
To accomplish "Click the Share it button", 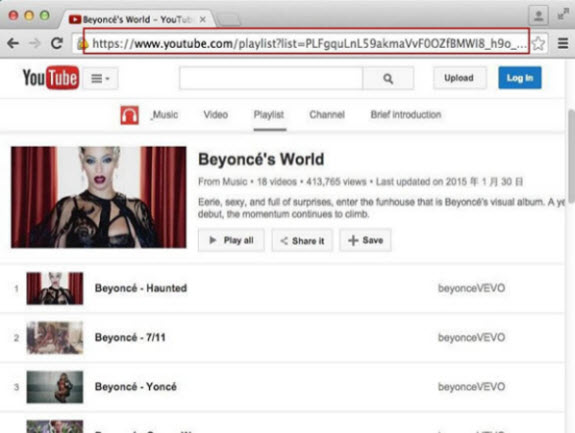I will 302,241.
